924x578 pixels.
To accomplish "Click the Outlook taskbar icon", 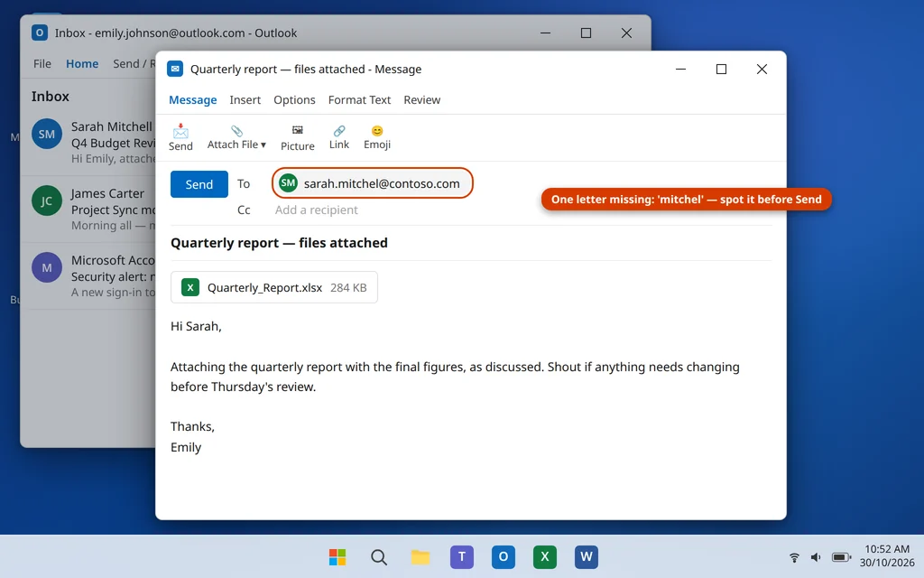I will pyautogui.click(x=504, y=556).
